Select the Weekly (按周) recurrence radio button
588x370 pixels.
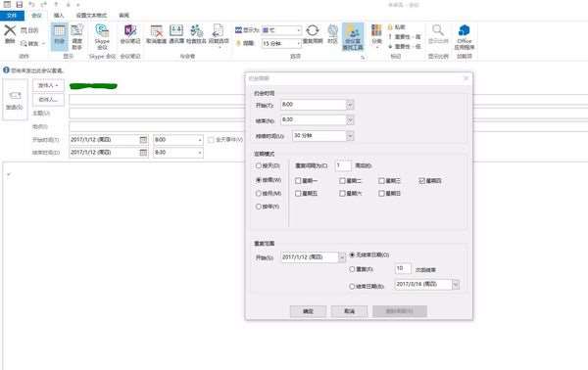click(x=259, y=180)
